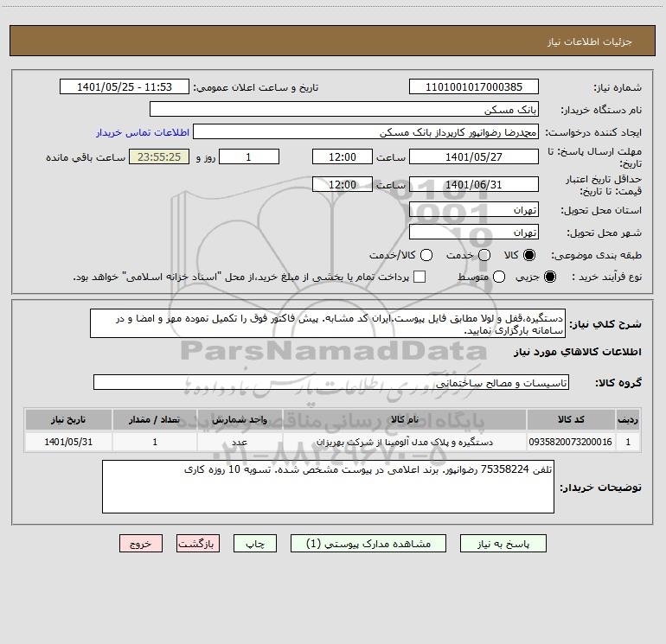Click product name cell دستگیره و پلاک
The height and width of the screenshot is (644, 666).
tap(405, 442)
